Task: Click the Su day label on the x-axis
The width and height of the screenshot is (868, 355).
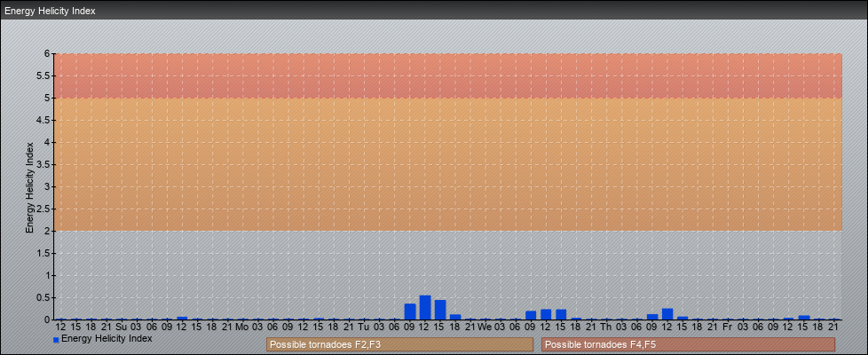Action: coord(122,327)
